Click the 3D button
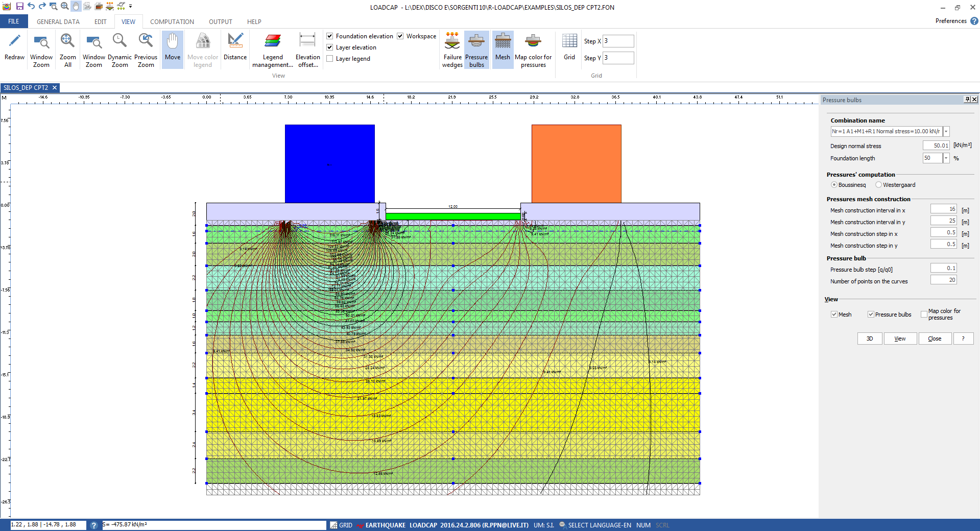This screenshot has height=531, width=980. point(870,339)
